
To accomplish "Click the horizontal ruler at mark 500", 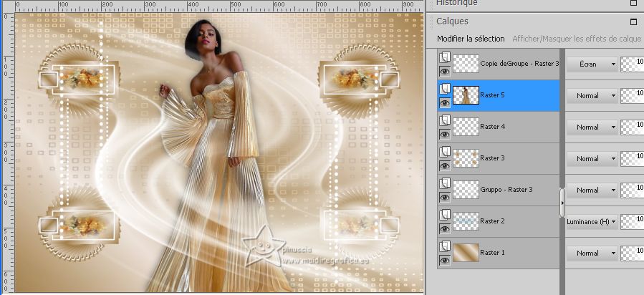I will (x=236, y=5).
